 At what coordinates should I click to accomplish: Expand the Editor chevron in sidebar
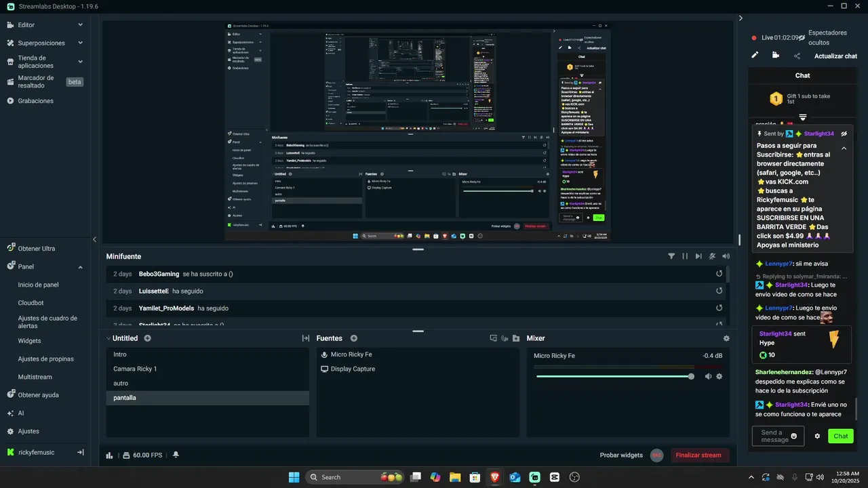pyautogui.click(x=80, y=25)
